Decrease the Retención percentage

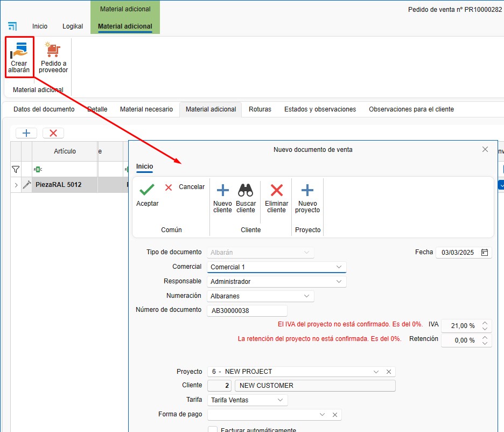485,343
